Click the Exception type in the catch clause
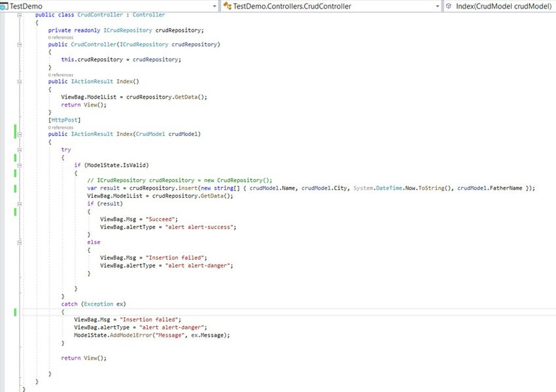The height and width of the screenshot is (392, 556). (x=99, y=304)
